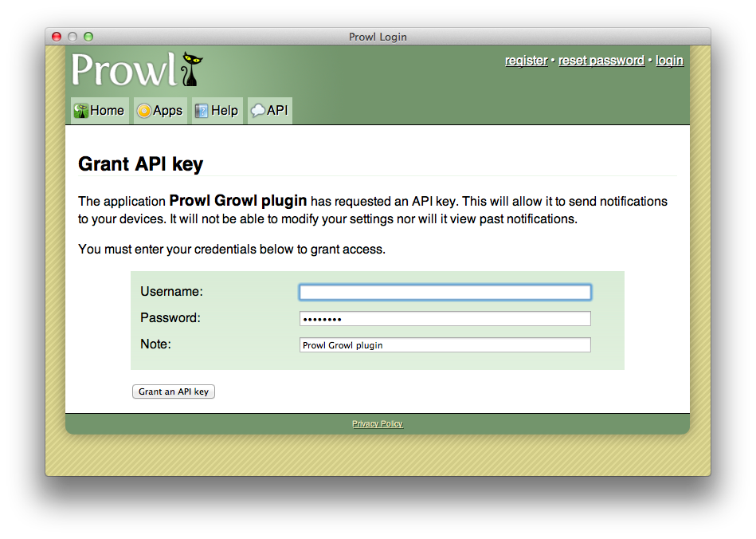The height and width of the screenshot is (539, 756).
Task: Follow the register link
Action: pos(526,61)
